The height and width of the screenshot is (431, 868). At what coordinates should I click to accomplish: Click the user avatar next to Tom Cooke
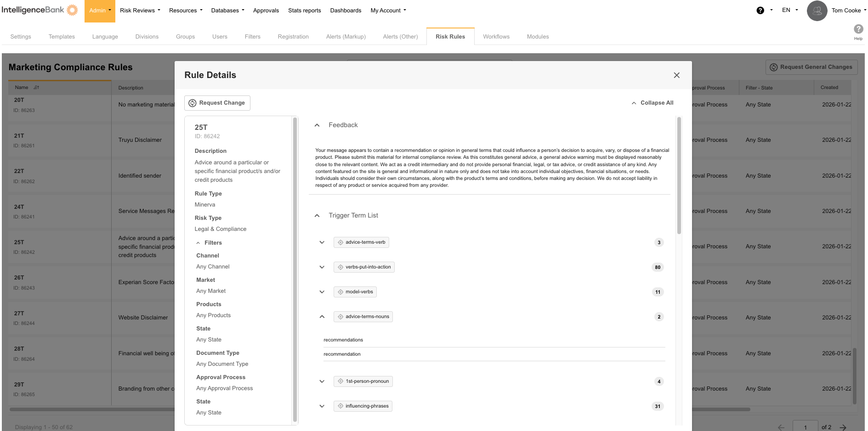[817, 11]
